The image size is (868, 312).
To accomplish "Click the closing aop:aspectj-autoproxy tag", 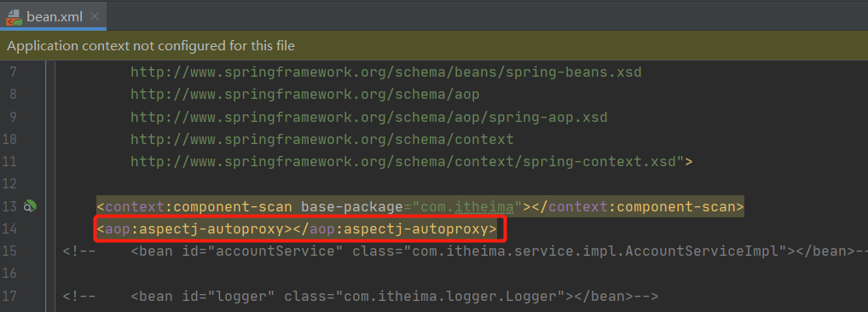I will 395,229.
